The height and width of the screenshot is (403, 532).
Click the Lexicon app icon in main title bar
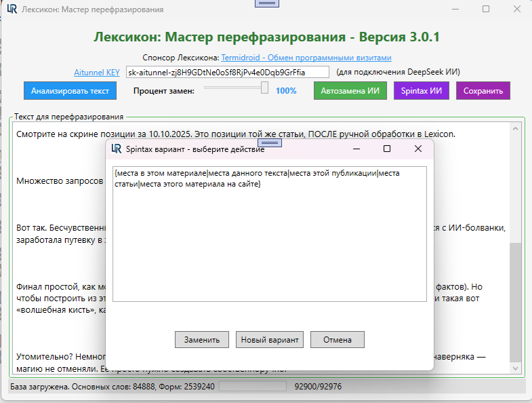coord(12,9)
